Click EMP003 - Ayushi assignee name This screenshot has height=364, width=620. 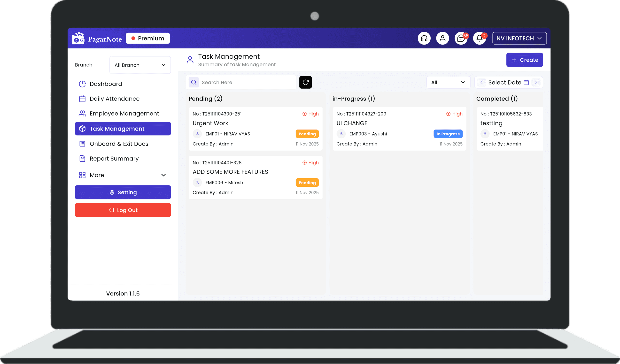click(x=368, y=134)
